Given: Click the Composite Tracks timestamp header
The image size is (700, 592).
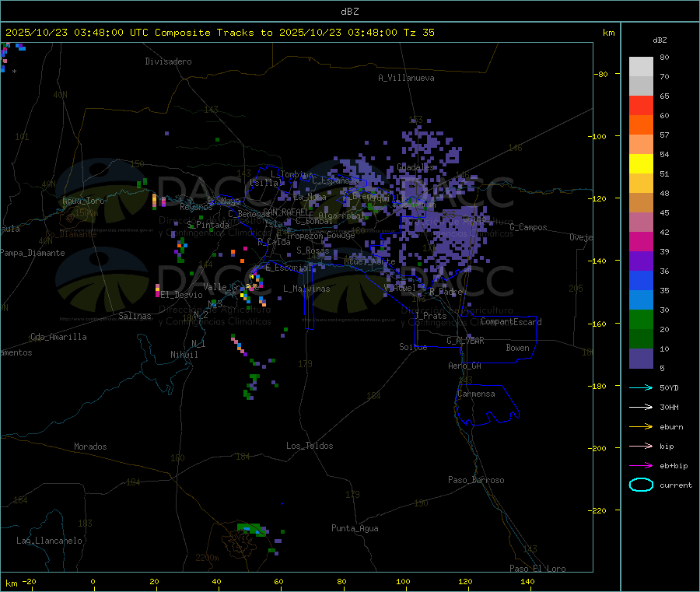Looking at the screenshot, I should pos(220,33).
